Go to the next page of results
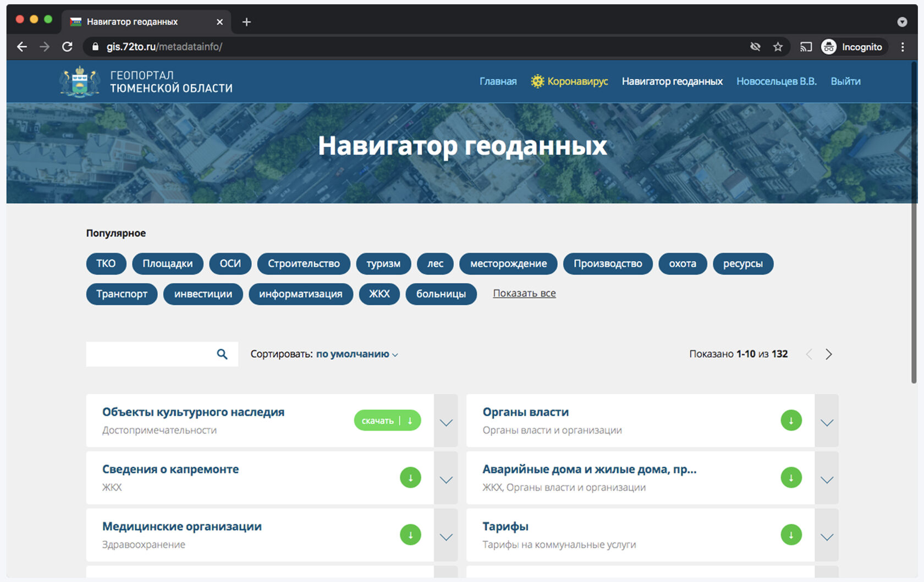The height and width of the screenshot is (582, 924). pyautogui.click(x=829, y=354)
